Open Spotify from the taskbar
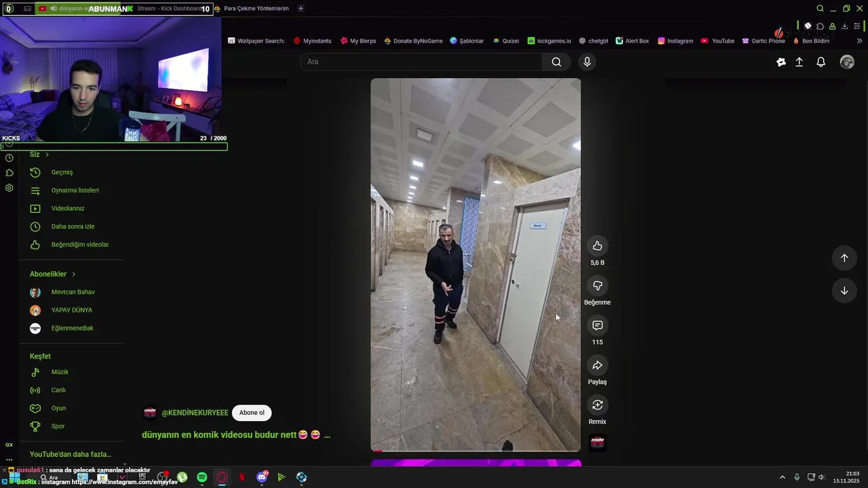The height and width of the screenshot is (488, 868). pos(202,478)
